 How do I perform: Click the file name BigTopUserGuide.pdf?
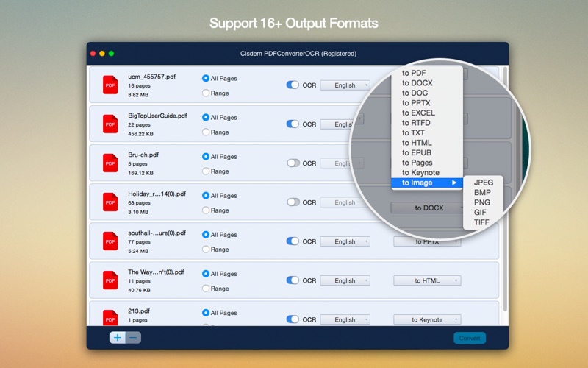tap(157, 116)
